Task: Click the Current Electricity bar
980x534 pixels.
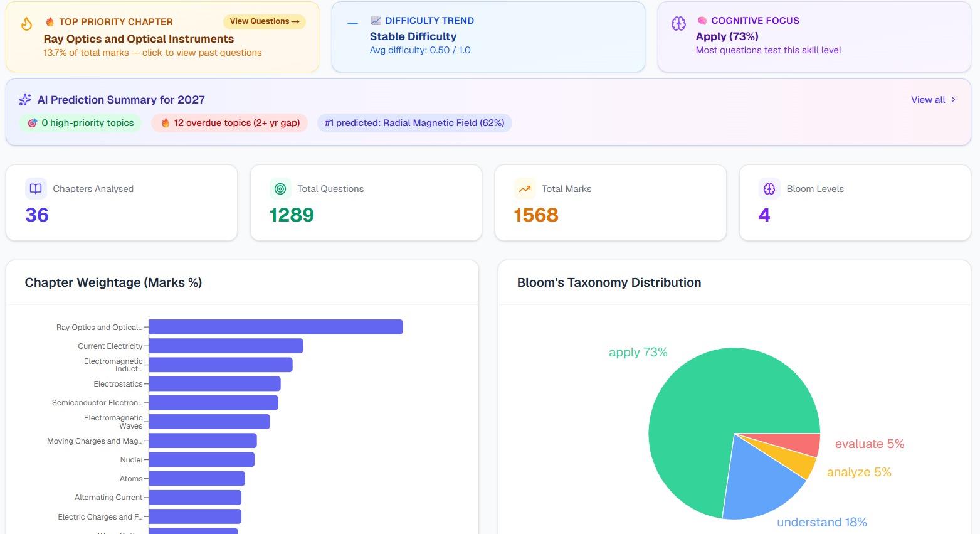Action: pyautogui.click(x=226, y=346)
